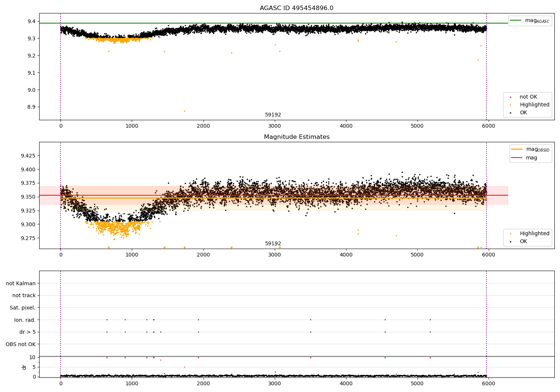Click y-axis tick 9.1 in the top plot

click(31, 73)
